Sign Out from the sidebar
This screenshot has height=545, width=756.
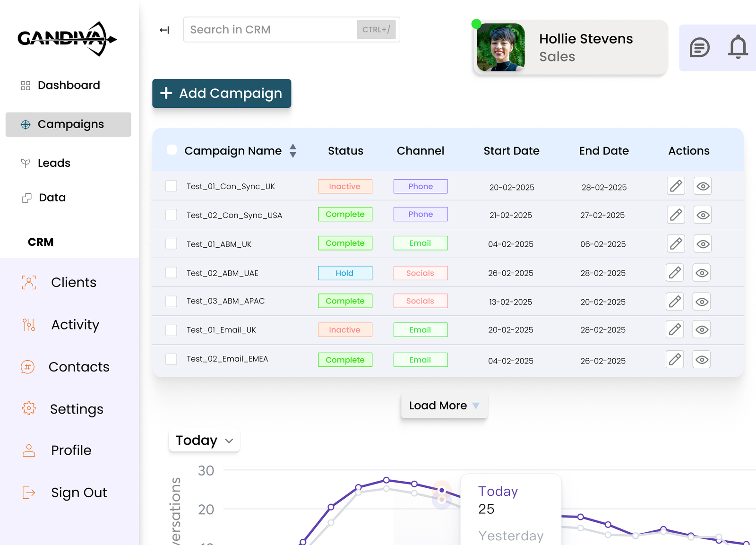[78, 493]
